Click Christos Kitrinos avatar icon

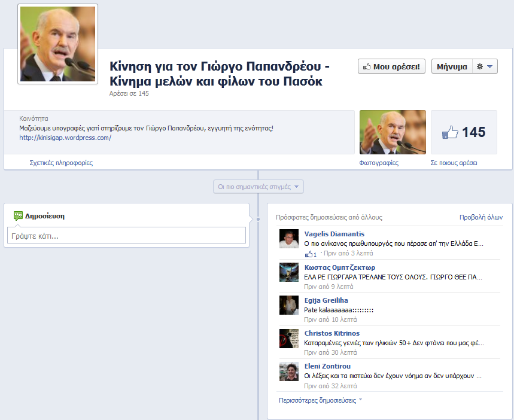(289, 338)
